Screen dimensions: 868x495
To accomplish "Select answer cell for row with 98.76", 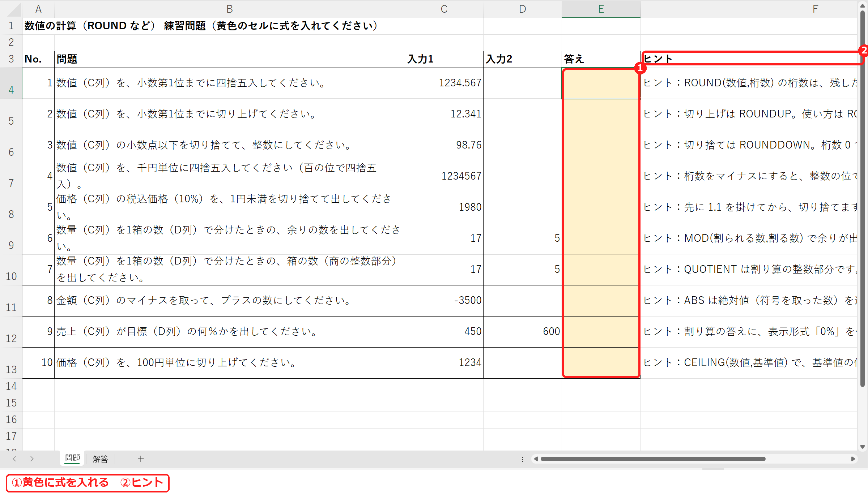I will [x=601, y=146].
